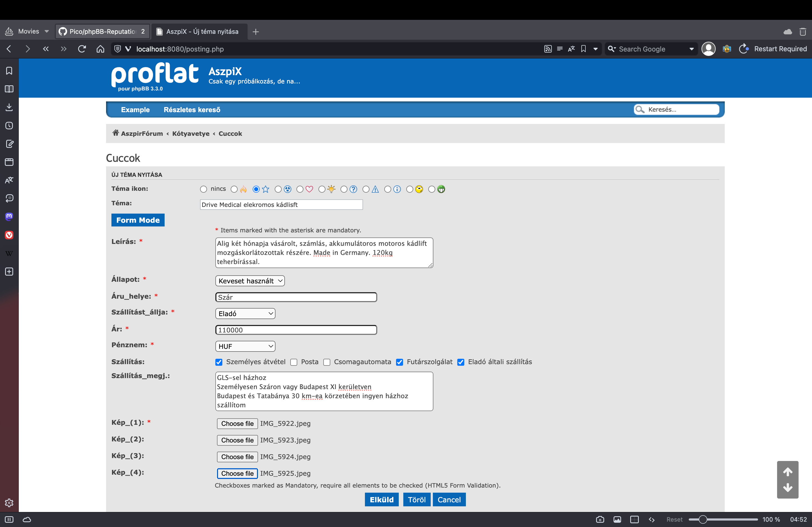The height and width of the screenshot is (527, 812).
Task: Uncheck the Futárszolgálat checkbox
Action: [400, 362]
